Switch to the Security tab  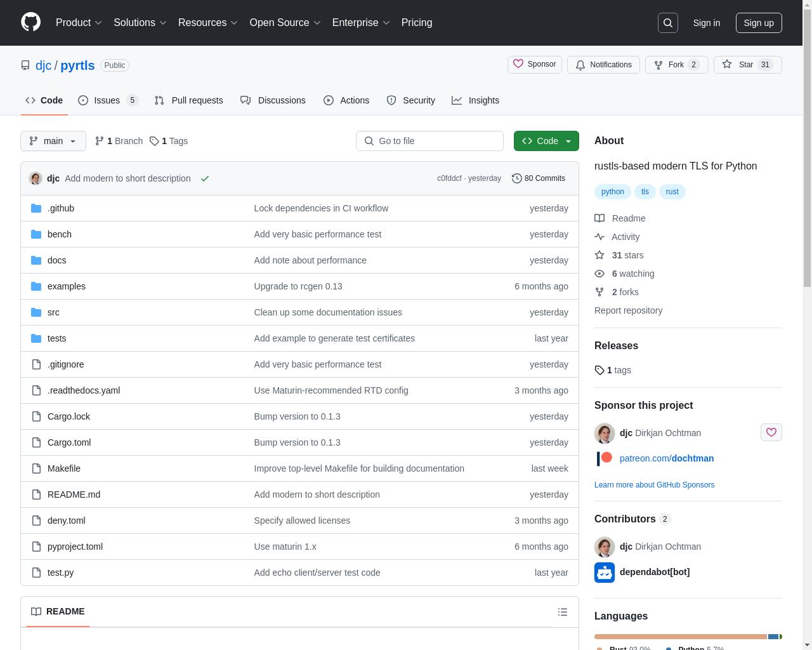pyautogui.click(x=411, y=100)
